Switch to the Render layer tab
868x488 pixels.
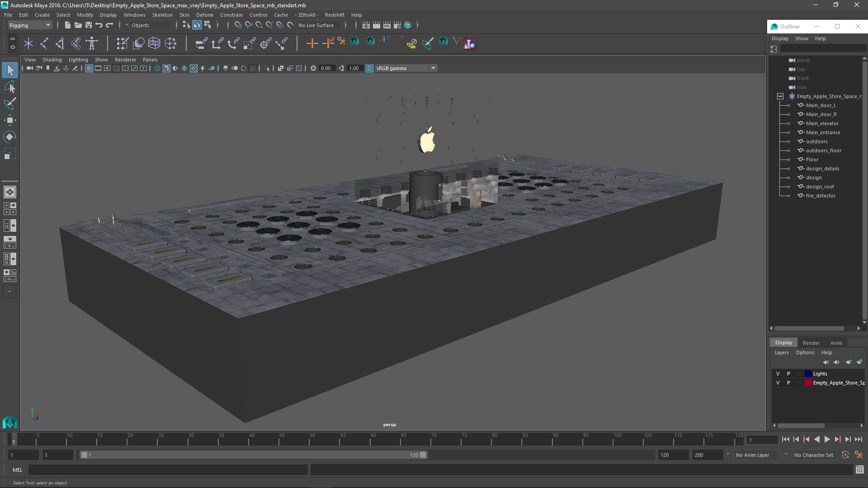[x=811, y=343]
